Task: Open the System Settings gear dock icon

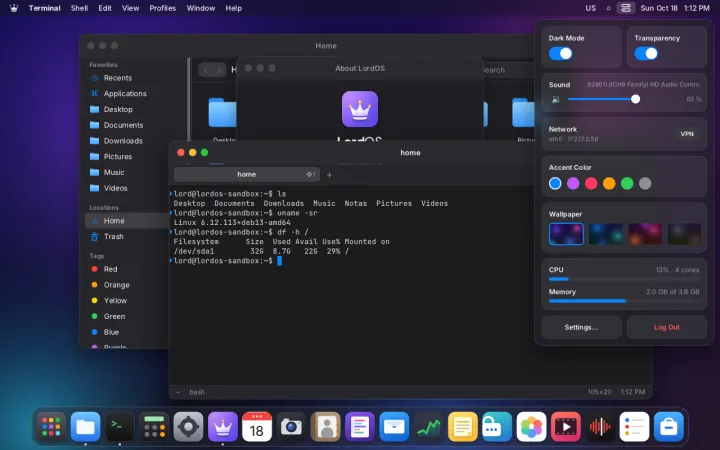Action: tap(188, 427)
